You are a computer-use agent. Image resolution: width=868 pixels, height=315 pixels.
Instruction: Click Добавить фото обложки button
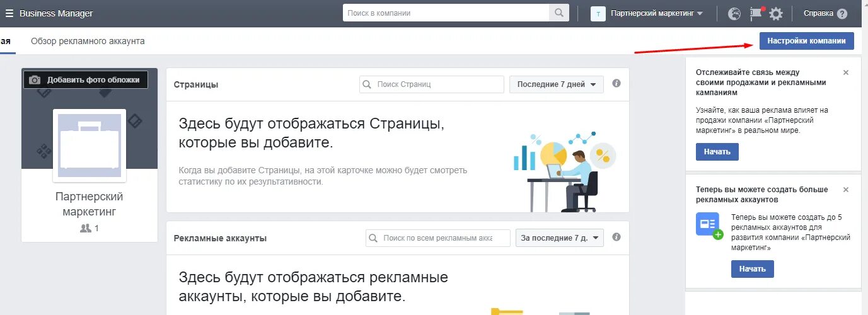(x=86, y=80)
